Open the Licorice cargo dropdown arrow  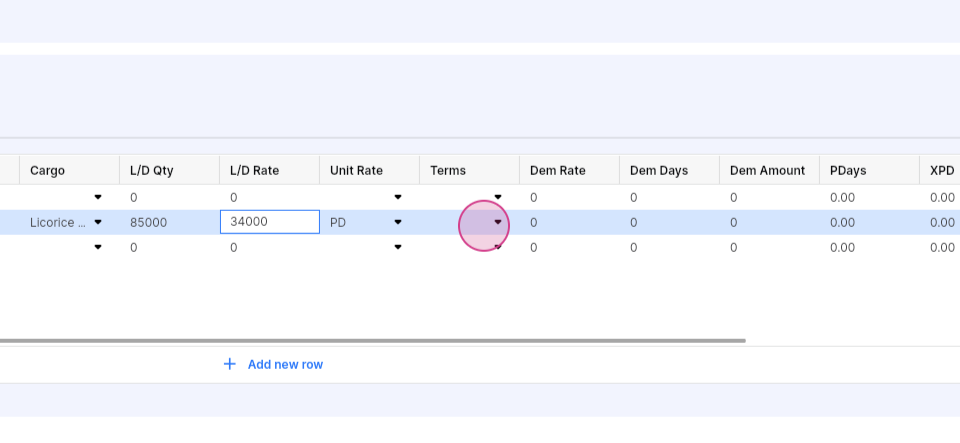(x=98, y=222)
